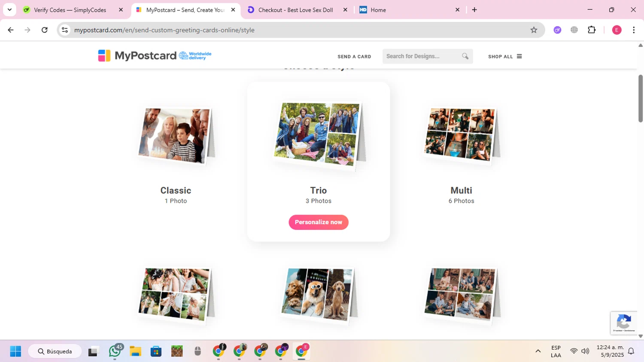The image size is (644, 362).
Task: Open WhatsApp from the taskbar
Action: [115, 351]
